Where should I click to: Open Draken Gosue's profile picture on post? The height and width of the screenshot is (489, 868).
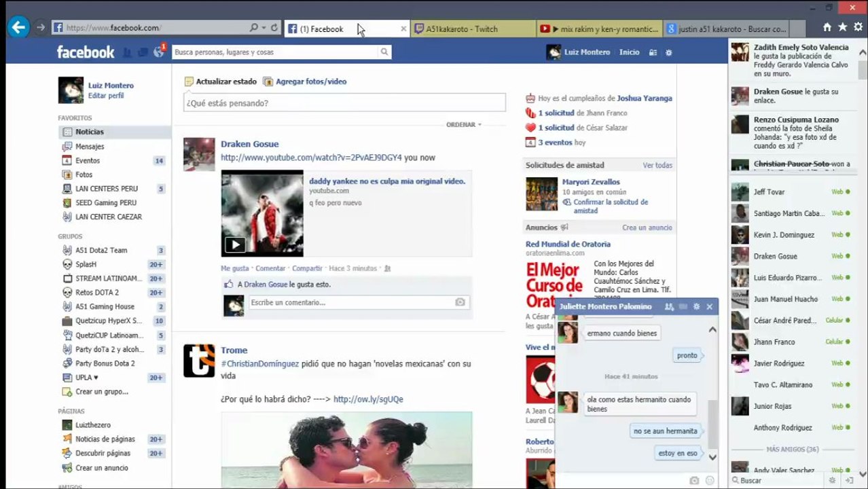[x=199, y=154]
